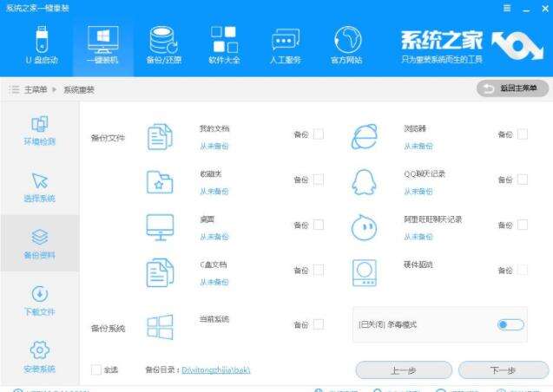This screenshot has width=553, height=392.
Task: Check the 阿里旺旺聊天记录 backup checkbox
Action: [x=523, y=225]
